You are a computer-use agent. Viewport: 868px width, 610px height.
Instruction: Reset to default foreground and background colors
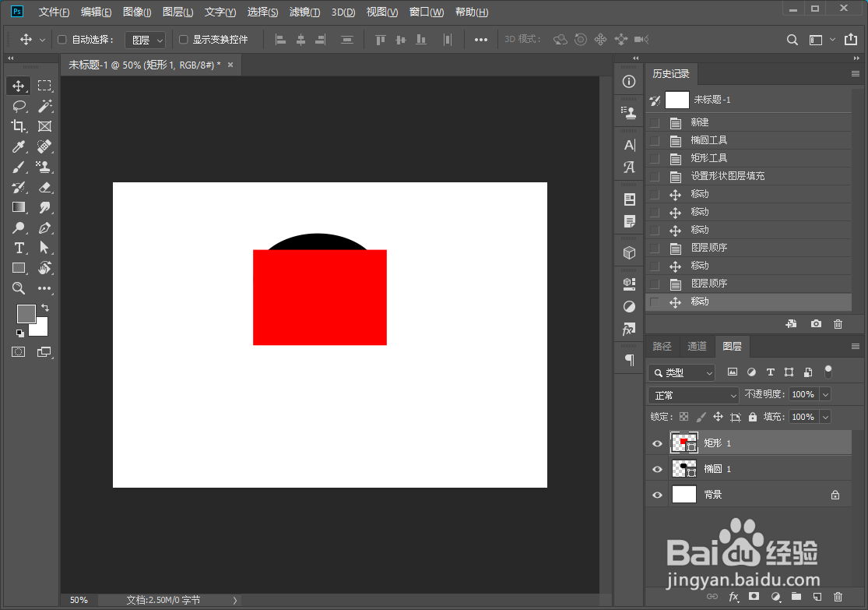pos(20,333)
